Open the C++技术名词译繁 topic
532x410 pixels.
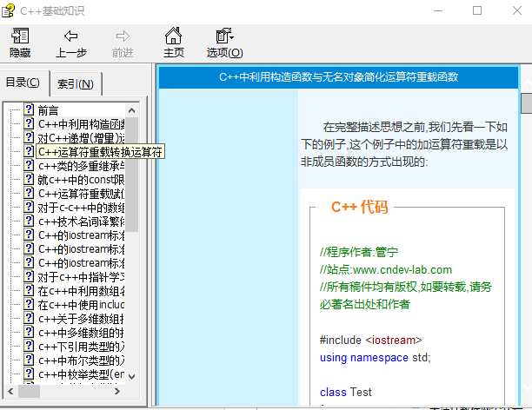click(x=82, y=222)
